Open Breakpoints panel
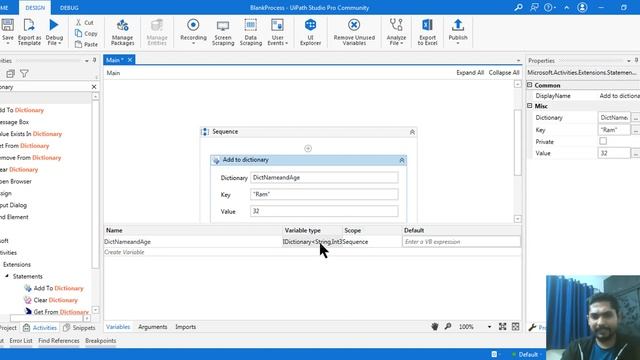Image resolution: width=640 pixels, height=360 pixels. click(100, 340)
